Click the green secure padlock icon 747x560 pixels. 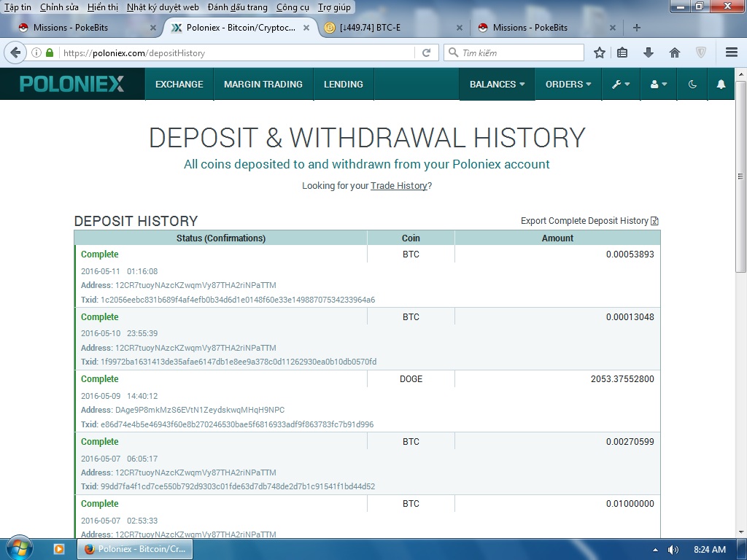coord(50,52)
